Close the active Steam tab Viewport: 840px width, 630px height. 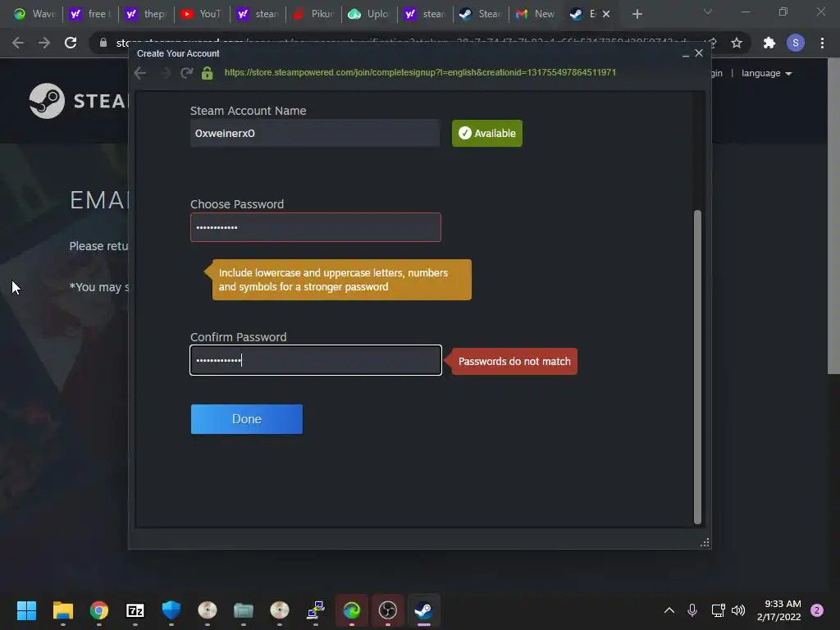pos(606,14)
